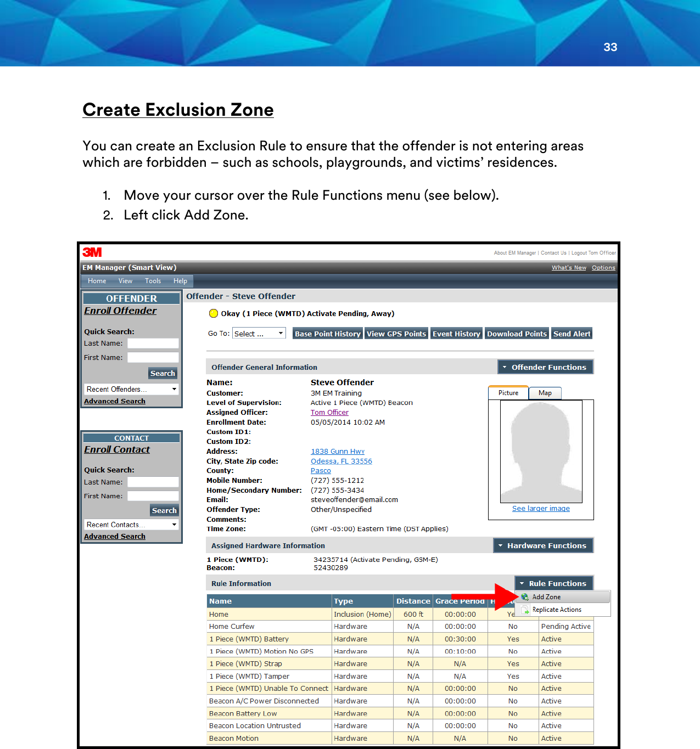Click Beacon Motion rule

(234, 739)
